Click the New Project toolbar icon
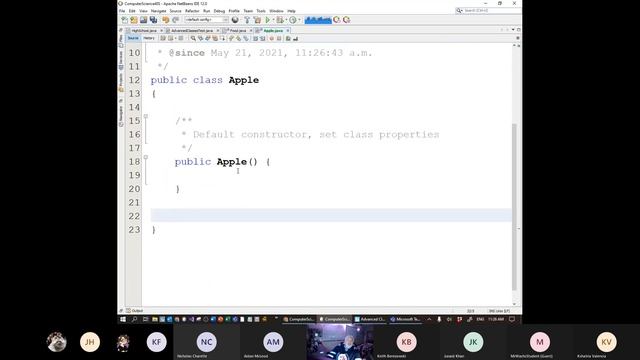The height and width of the screenshot is (360, 640). coord(134,20)
